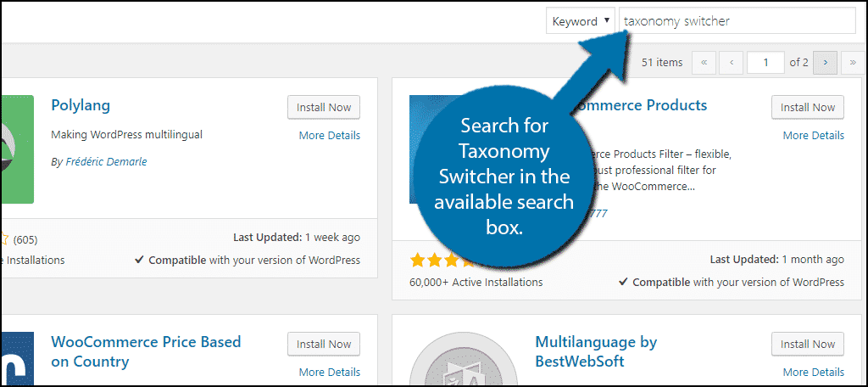Screen dimensions: 868x387
Task: Click the WooCommerce Price Based on Country thumbnail
Action: 18,359
